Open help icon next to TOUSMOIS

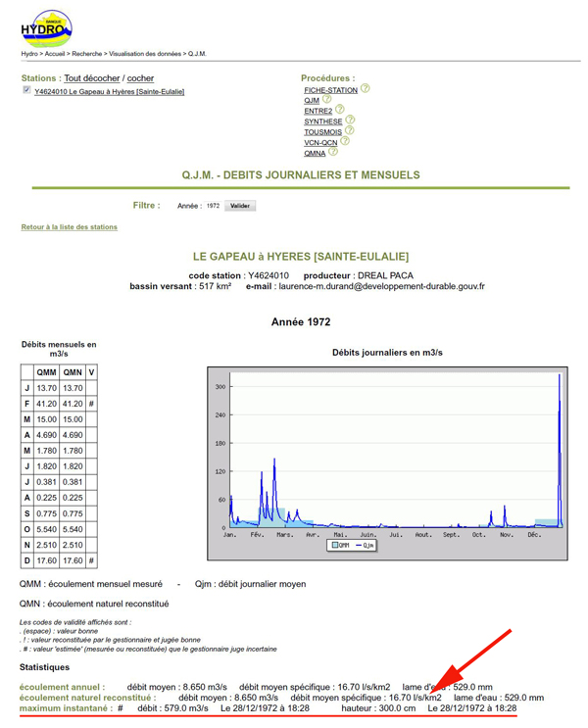coord(350,130)
